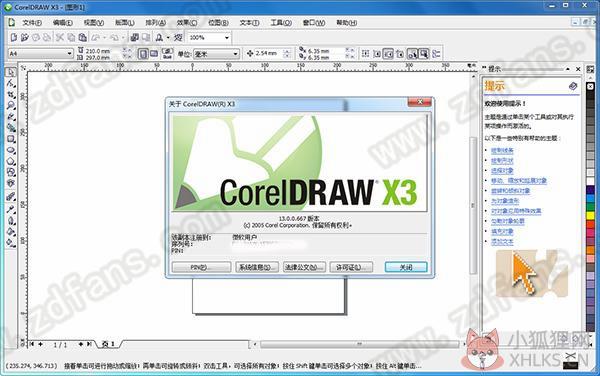The width and height of the screenshot is (600, 376).
Task: Click the Copy icon on toolbar
Action: (71, 37)
